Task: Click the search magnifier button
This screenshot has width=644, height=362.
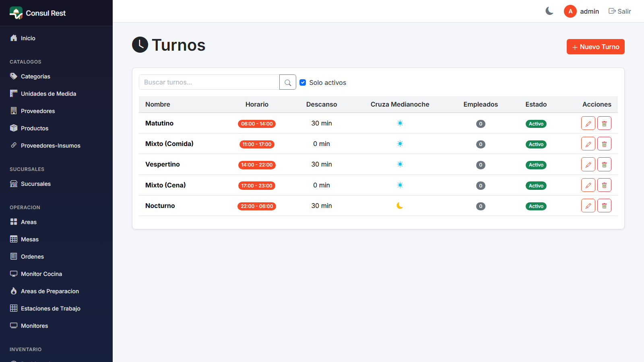Action: [288, 82]
